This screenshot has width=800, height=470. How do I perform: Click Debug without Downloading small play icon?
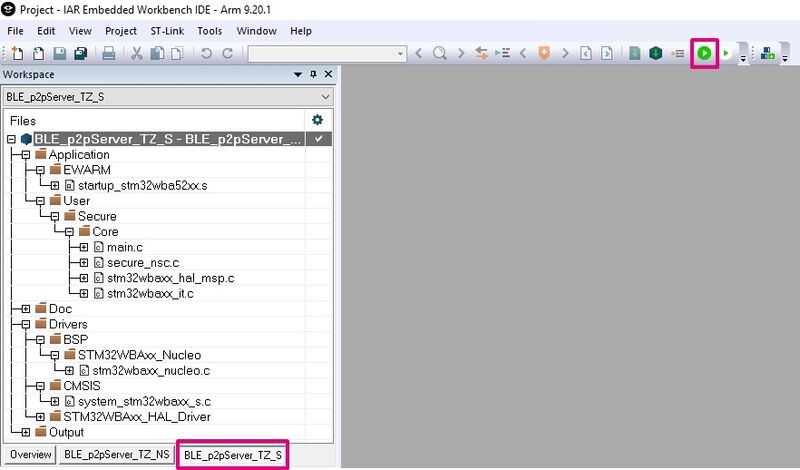[x=726, y=53]
